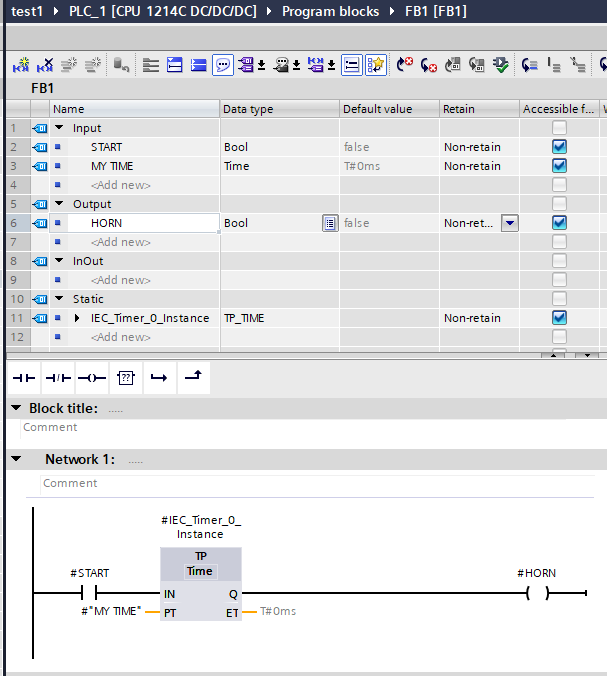Uncheck Accessible checkbox for MY TIME
The image size is (607, 676).
pyautogui.click(x=559, y=166)
